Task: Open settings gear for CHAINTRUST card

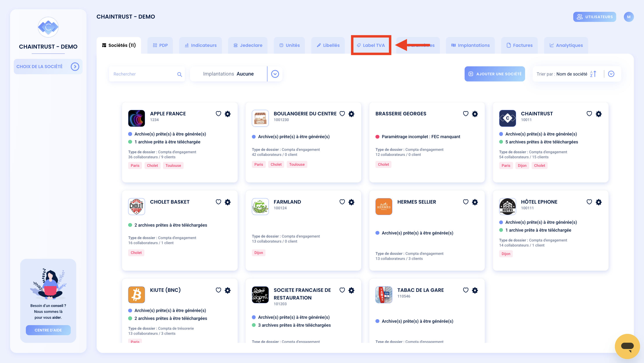Action: 598,114
